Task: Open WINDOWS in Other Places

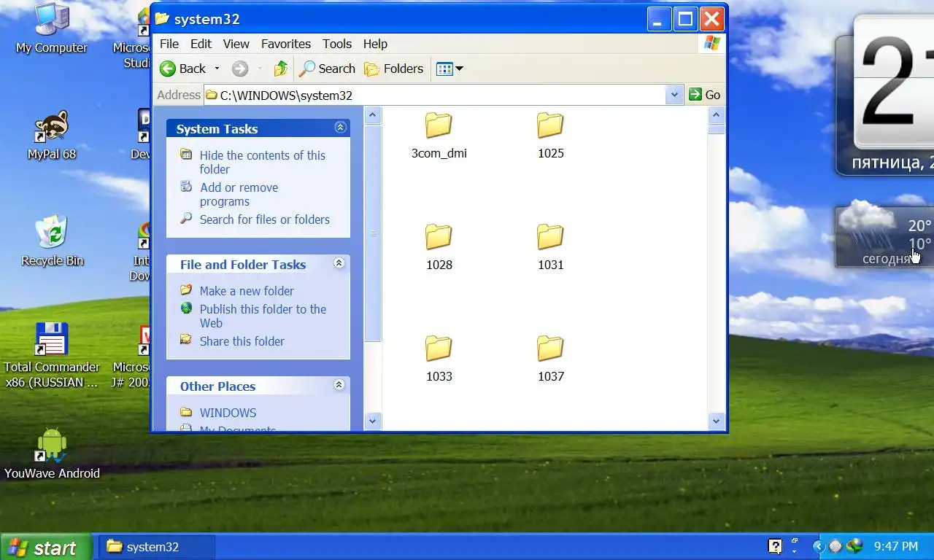Action: coord(228,413)
